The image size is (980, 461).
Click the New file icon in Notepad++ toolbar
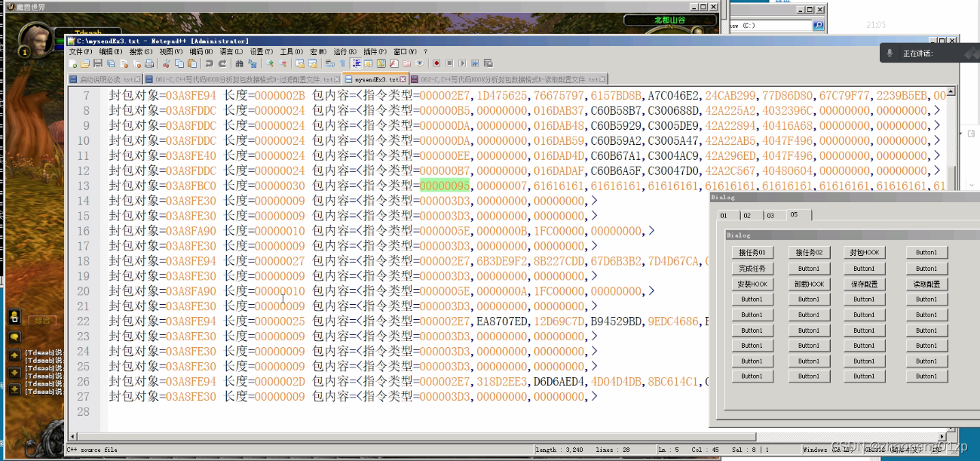(x=72, y=63)
